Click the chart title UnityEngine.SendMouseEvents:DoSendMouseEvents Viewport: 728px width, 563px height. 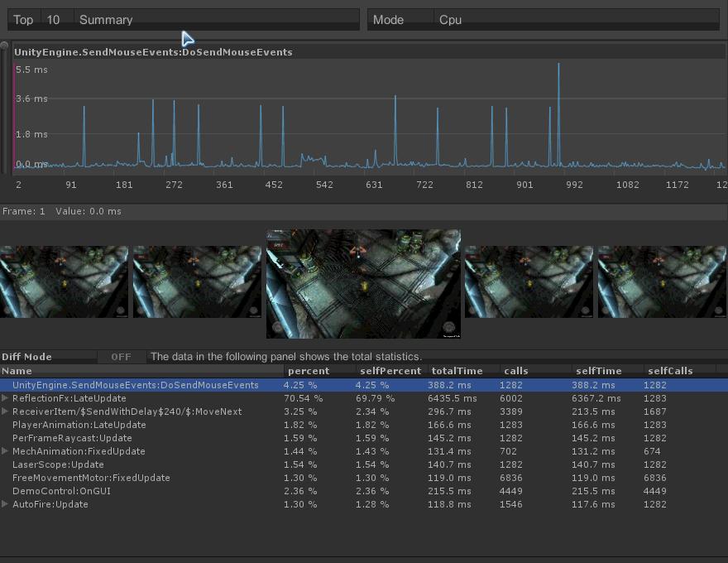click(x=153, y=52)
